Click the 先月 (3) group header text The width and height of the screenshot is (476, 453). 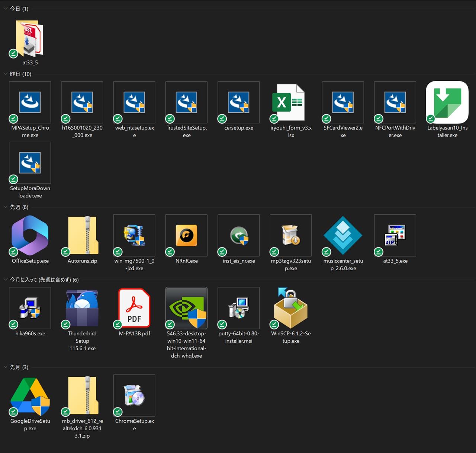tap(19, 367)
